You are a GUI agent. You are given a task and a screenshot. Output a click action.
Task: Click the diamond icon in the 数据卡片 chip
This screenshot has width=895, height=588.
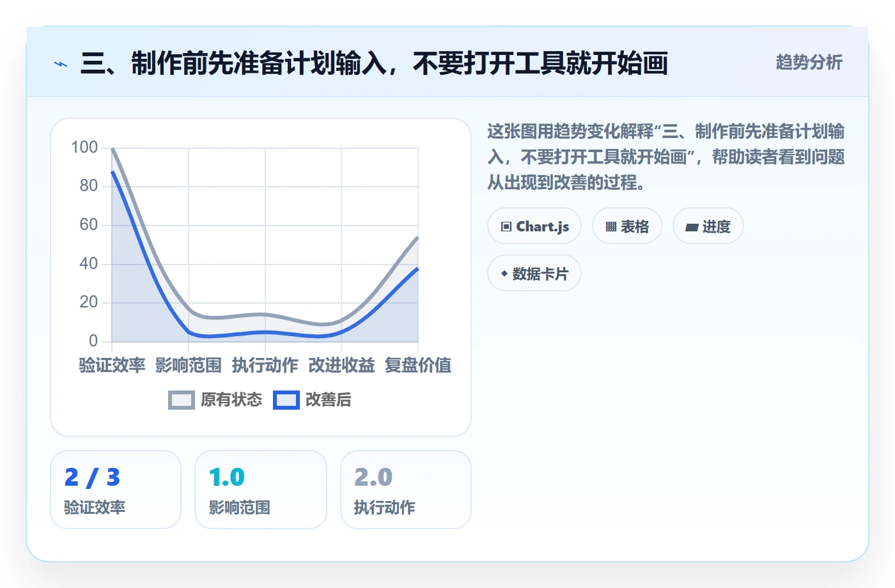[x=504, y=274]
